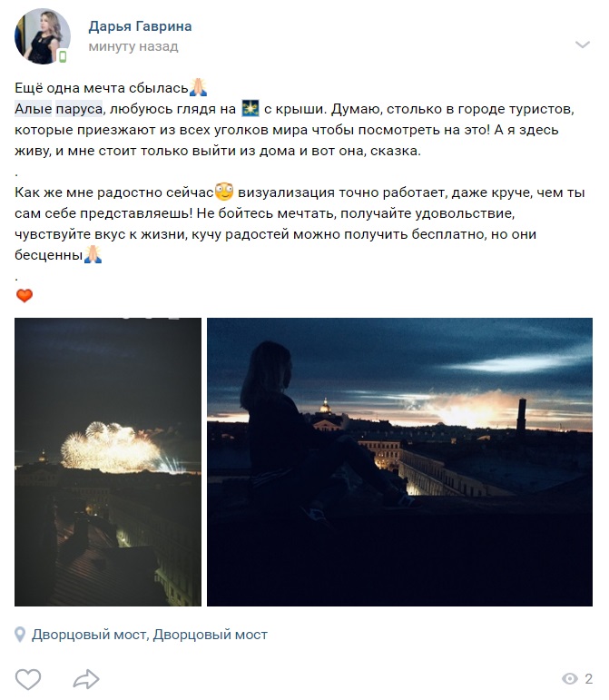Click the timestamp минуту назад
Viewport: 609px width, 700px height.
point(133,46)
